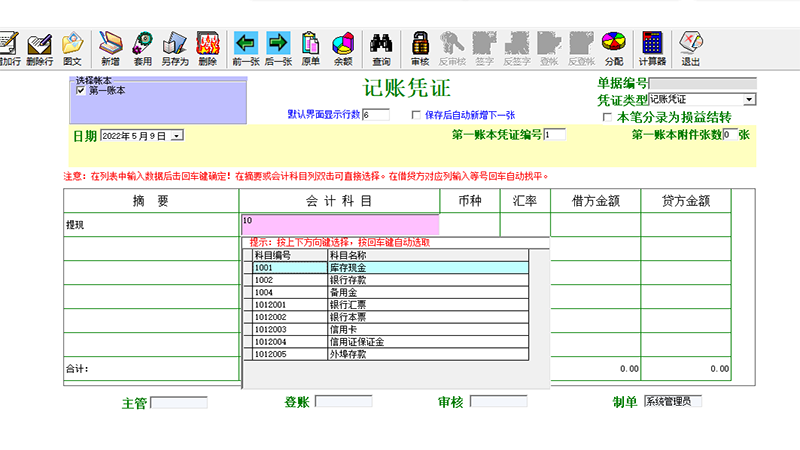Click the sign (签字) icon
Screen dimensions: 800x450
(484, 48)
